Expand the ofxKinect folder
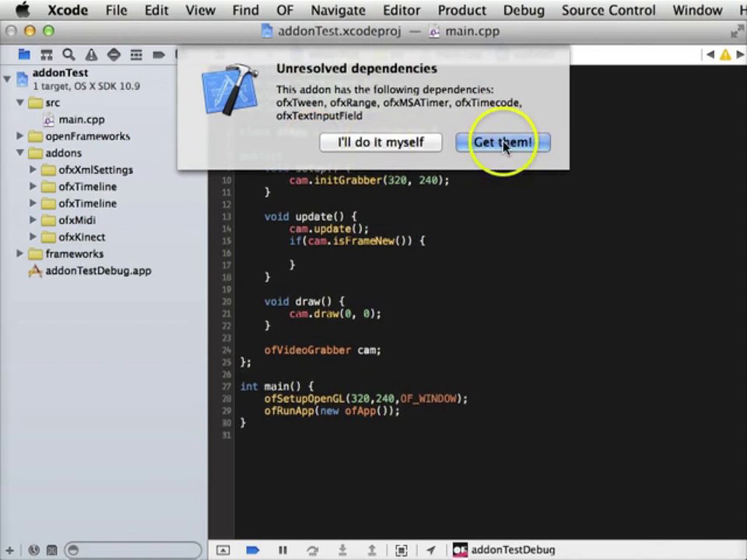The width and height of the screenshot is (747, 560). [33, 237]
